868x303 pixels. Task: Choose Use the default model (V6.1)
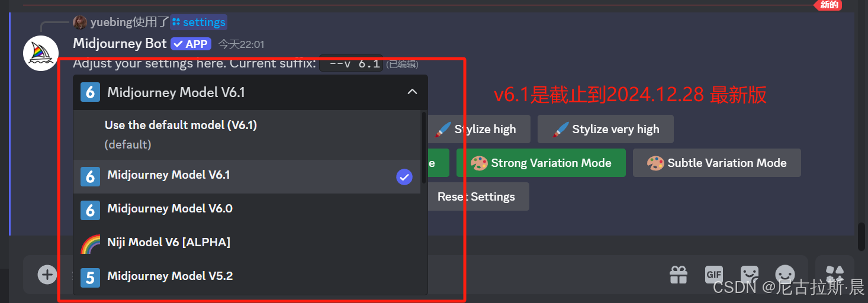(x=247, y=134)
